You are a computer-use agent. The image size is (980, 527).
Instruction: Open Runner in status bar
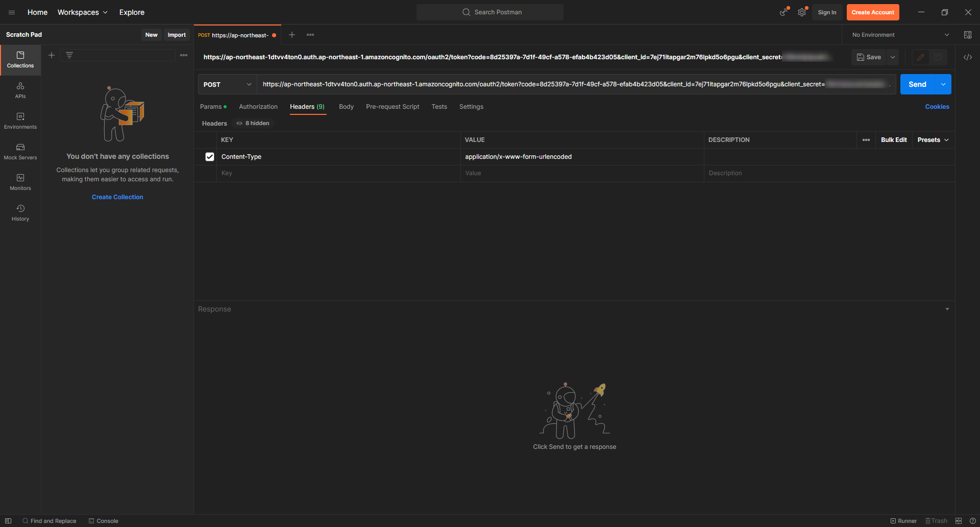(904, 521)
